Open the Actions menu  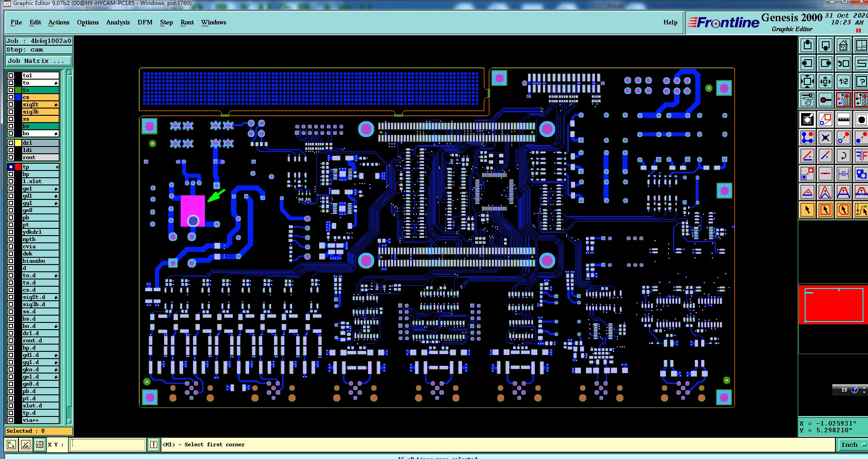coord(59,22)
